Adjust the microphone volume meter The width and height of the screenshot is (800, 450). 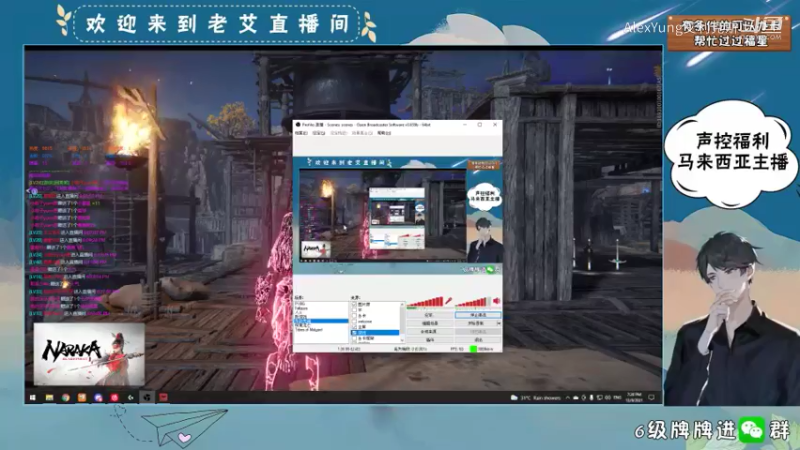[x=425, y=302]
